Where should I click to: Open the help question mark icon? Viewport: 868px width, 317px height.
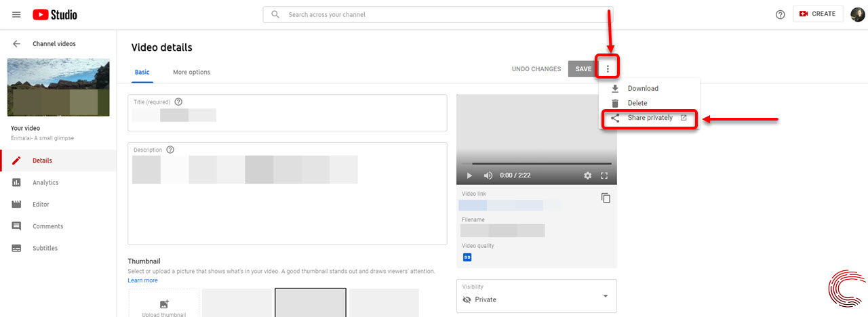780,14
